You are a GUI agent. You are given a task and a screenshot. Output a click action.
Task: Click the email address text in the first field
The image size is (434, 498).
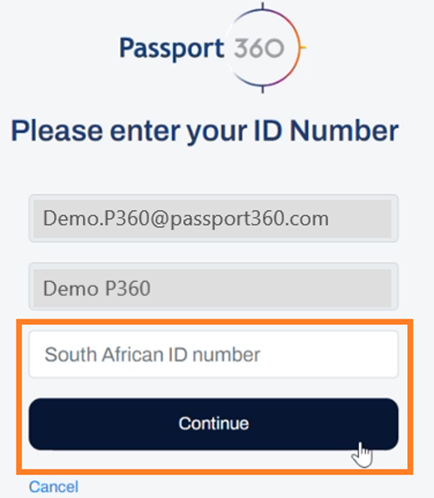coord(186,219)
